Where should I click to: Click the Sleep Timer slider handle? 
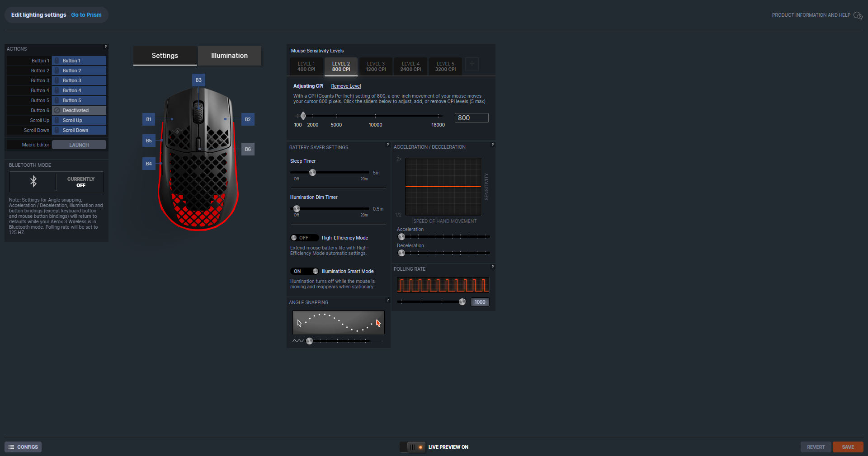(x=312, y=173)
